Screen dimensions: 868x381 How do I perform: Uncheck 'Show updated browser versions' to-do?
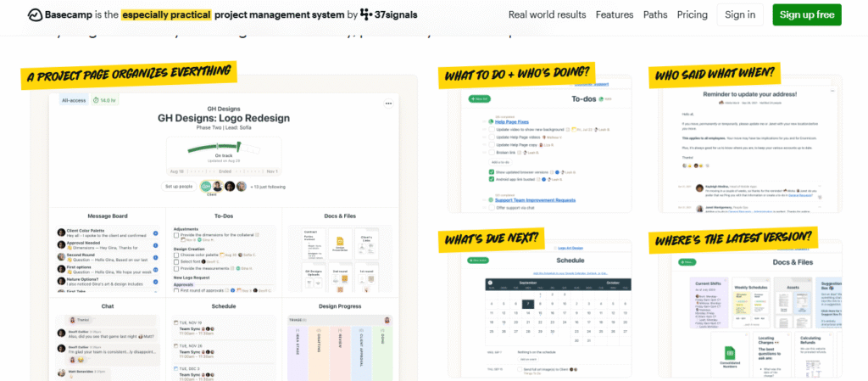tap(492, 171)
